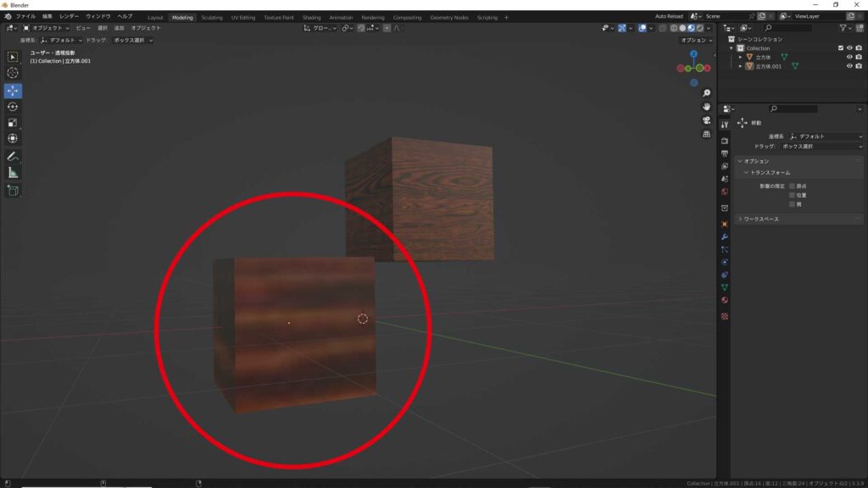Click the search field in the tool panel

point(795,108)
